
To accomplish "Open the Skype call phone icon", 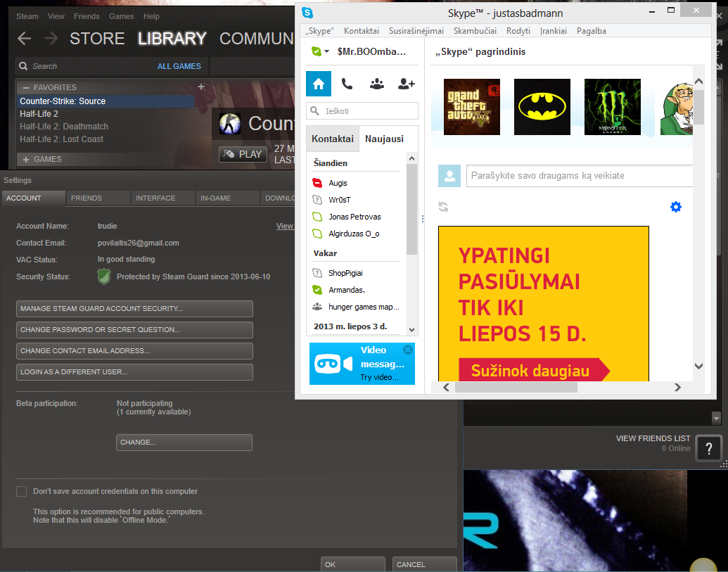I will click(347, 84).
